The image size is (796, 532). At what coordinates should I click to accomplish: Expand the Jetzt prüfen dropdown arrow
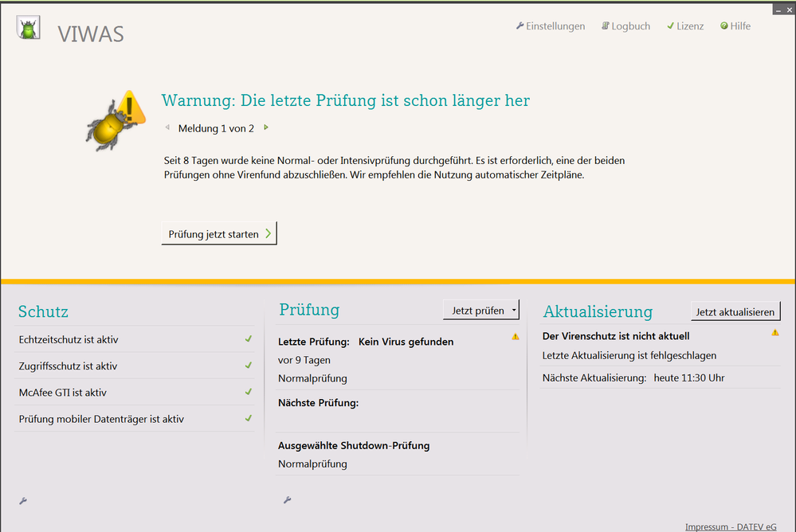click(x=515, y=311)
